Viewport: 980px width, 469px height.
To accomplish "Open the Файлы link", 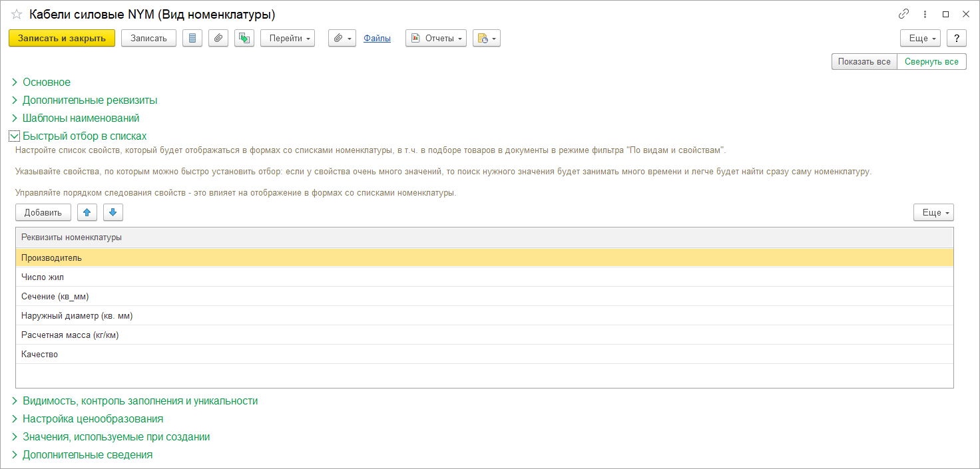I will 377,39.
